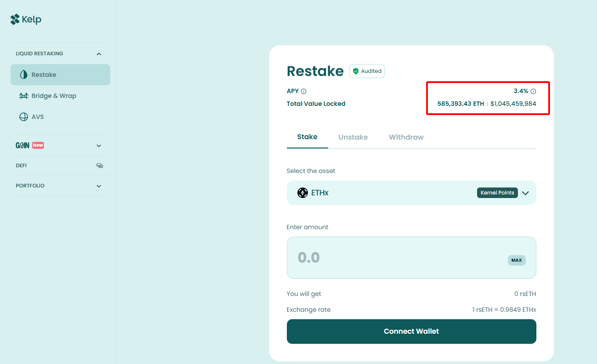The height and width of the screenshot is (364, 597).
Task: Switch to the Stake tab
Action: [307, 137]
